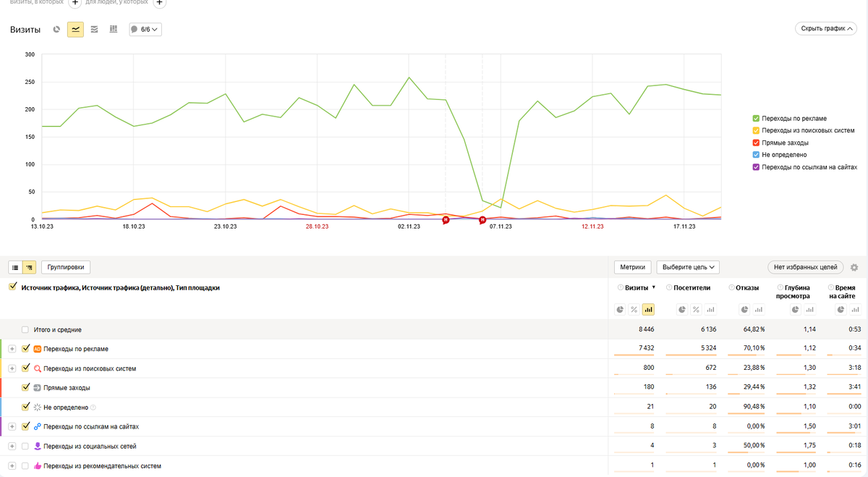Expand the Переходы из поисковых систем row
This screenshot has height=477, width=868.
pos(12,368)
